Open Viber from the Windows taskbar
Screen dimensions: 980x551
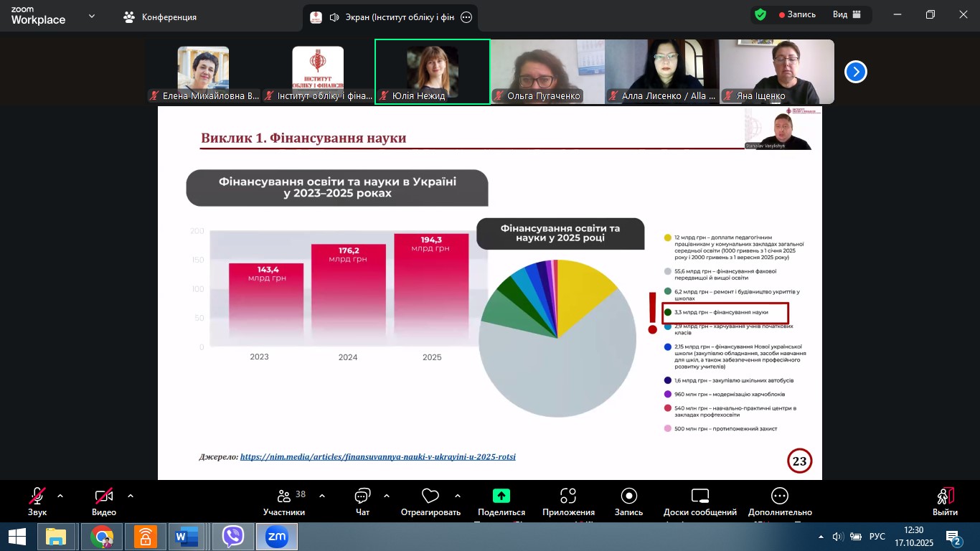(x=233, y=536)
